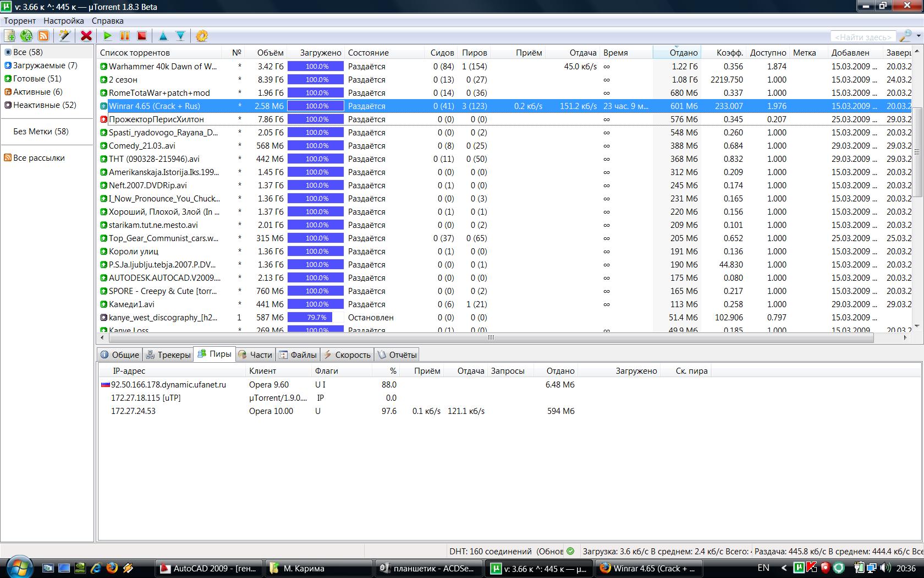Open the RSS feed toolbar icon
The height and width of the screenshot is (578, 924).
point(43,36)
